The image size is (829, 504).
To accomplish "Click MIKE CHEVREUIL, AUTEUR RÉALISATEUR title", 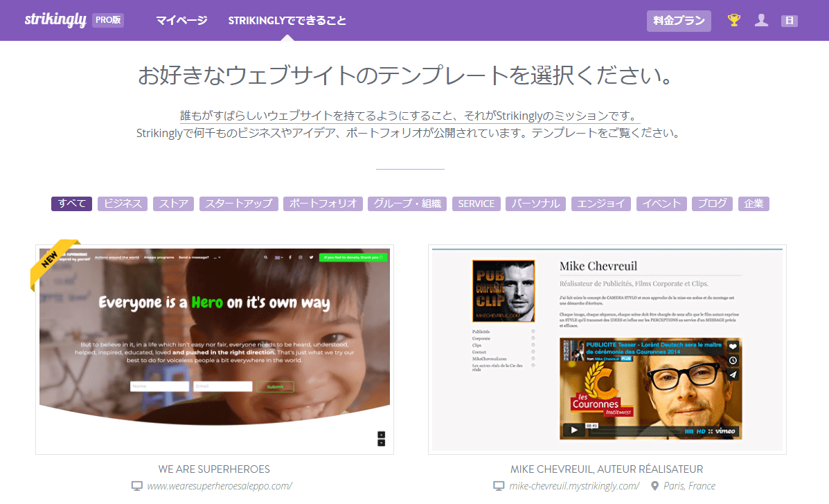I will (607, 469).
